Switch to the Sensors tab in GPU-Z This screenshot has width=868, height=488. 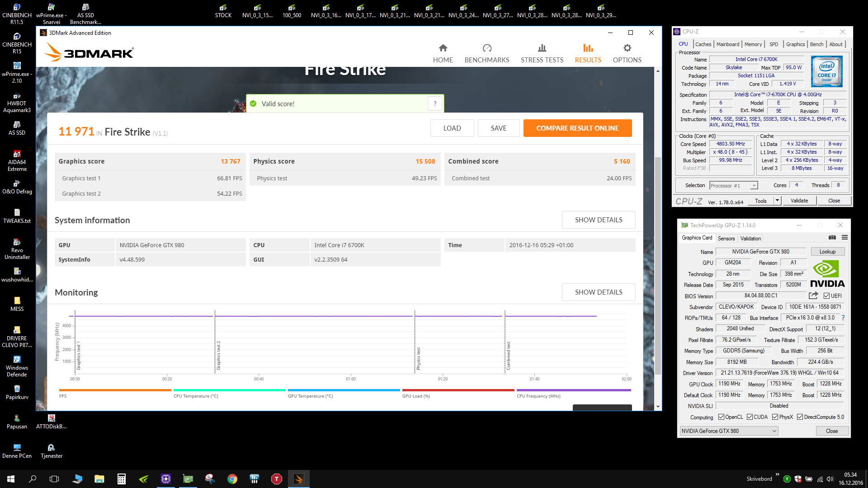(726, 239)
